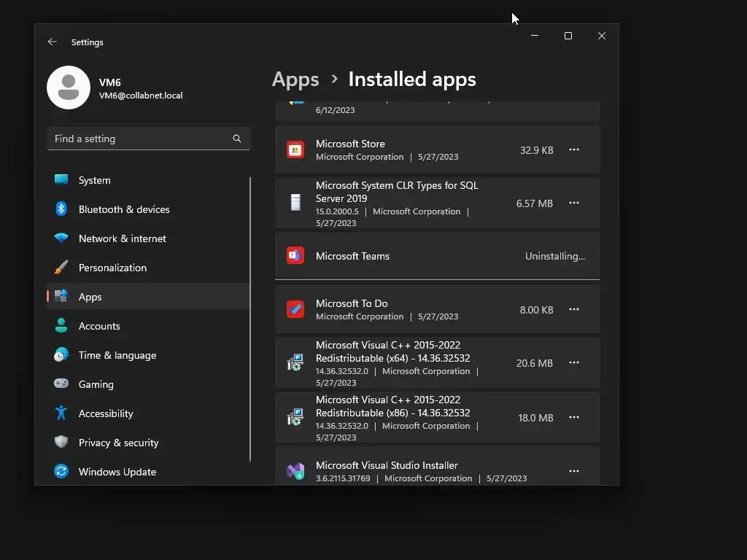
Task: Click the Microsoft Store app icon
Action: (x=295, y=149)
